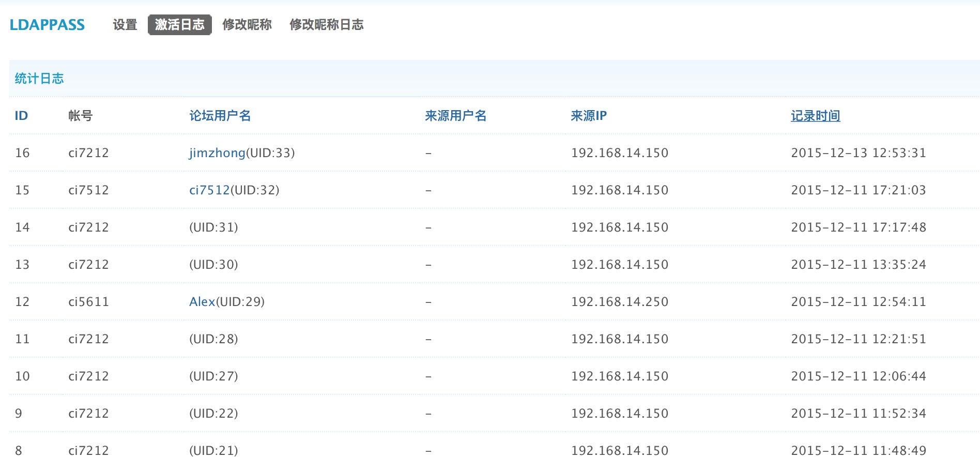The height and width of the screenshot is (457, 980).
Task: Click the (UID:30) cell
Action: [213, 265]
